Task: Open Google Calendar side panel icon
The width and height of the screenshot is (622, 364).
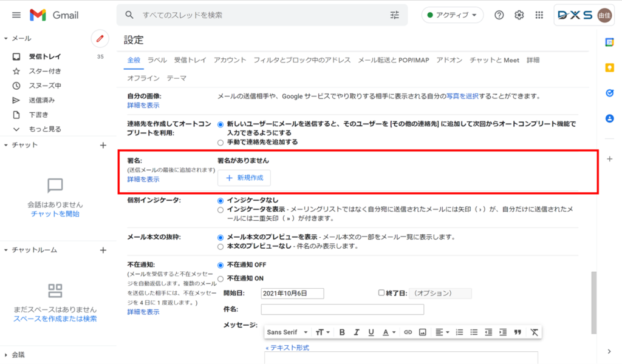Action: tap(610, 42)
